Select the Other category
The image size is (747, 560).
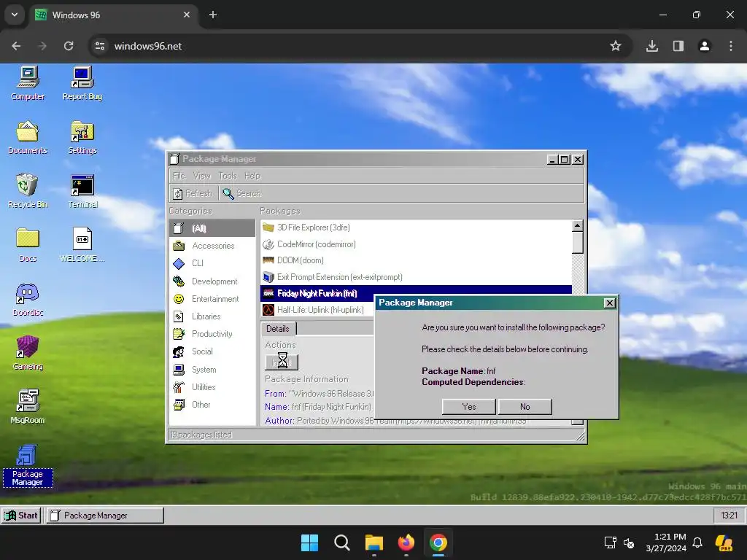[212, 405]
